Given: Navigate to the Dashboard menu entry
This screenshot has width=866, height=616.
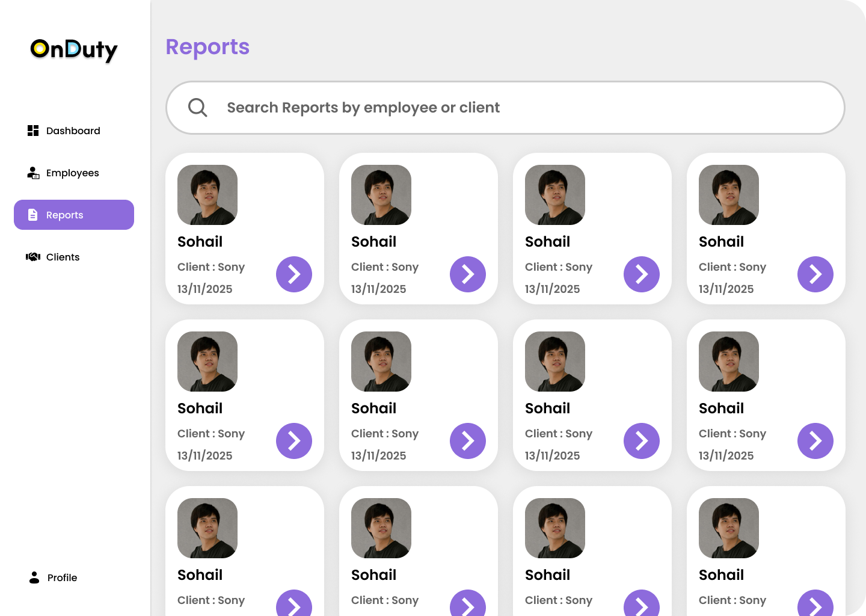Looking at the screenshot, I should [x=72, y=130].
